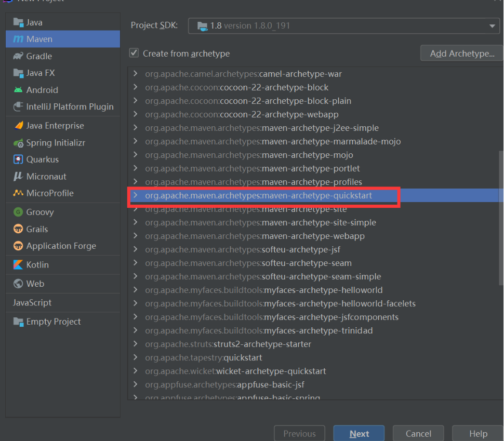Screen dimensions: 504x441
Task: Click the Quarkus logo icon
Action: tap(18, 159)
